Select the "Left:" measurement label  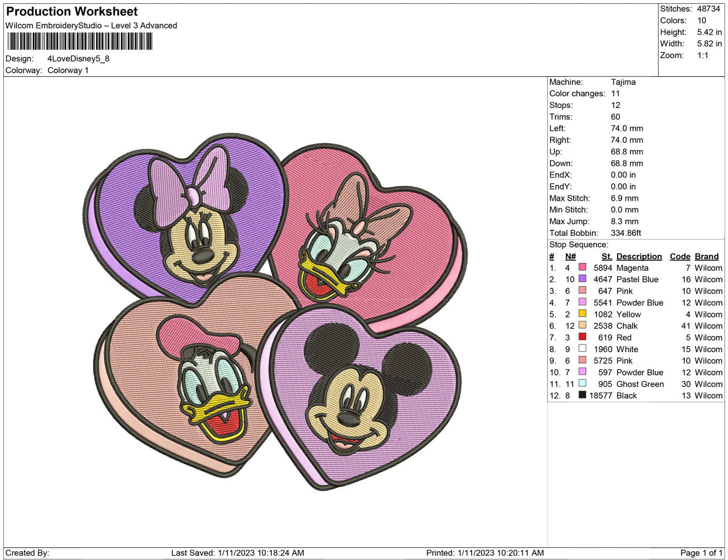pyautogui.click(x=557, y=128)
